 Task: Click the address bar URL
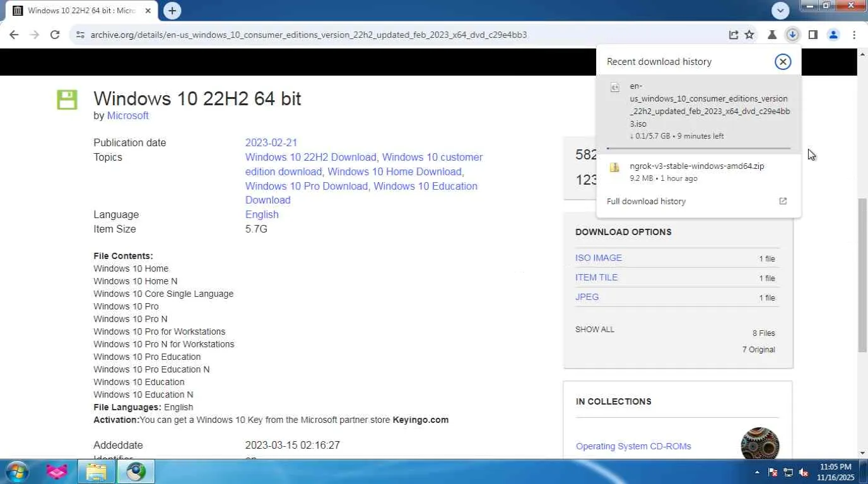click(308, 35)
